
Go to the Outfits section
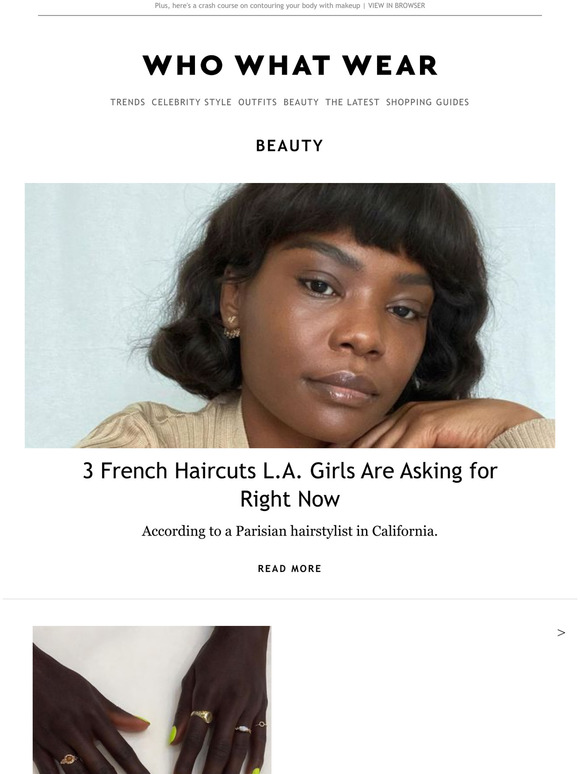pyautogui.click(x=258, y=102)
